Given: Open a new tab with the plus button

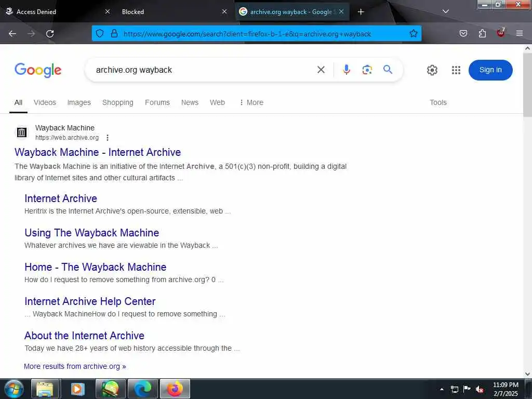Looking at the screenshot, I should [361, 12].
